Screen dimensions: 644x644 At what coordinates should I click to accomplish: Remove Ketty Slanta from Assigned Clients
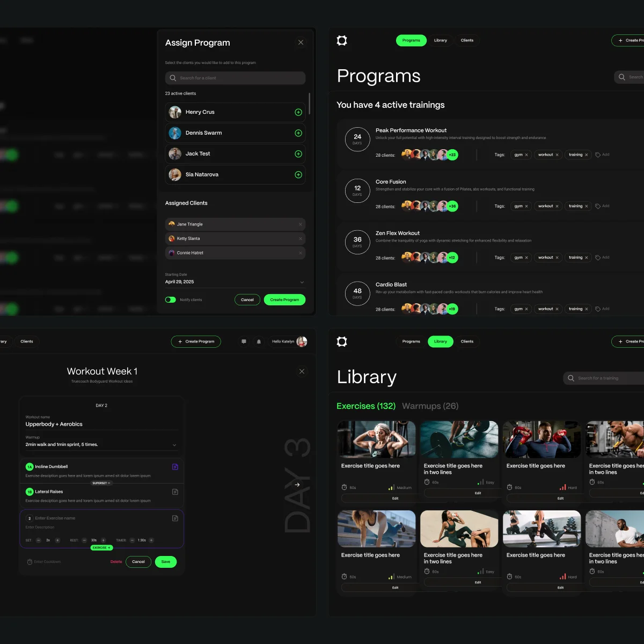(x=300, y=239)
